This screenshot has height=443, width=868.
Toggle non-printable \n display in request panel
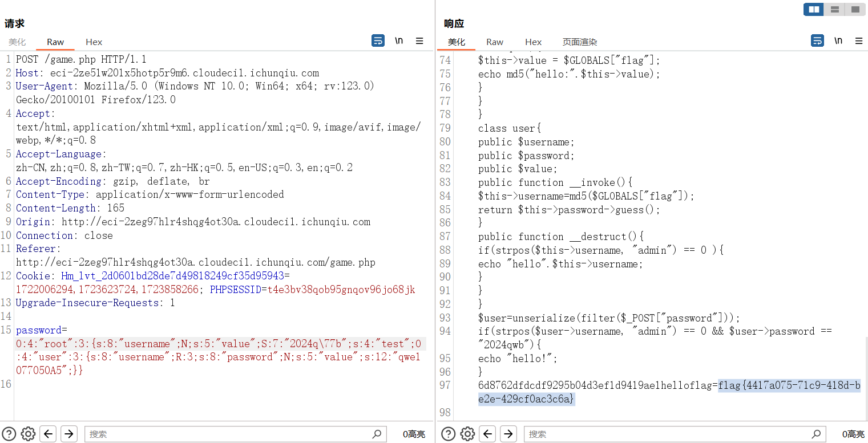click(399, 40)
